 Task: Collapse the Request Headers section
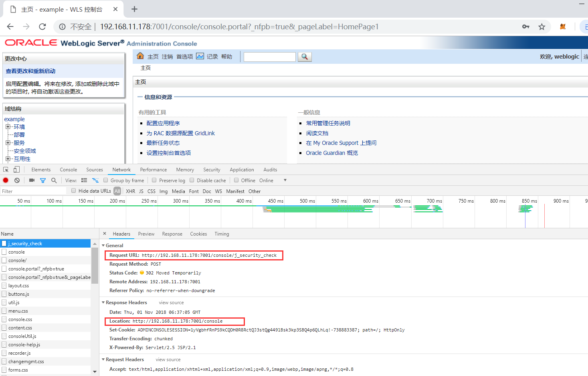[103, 360]
